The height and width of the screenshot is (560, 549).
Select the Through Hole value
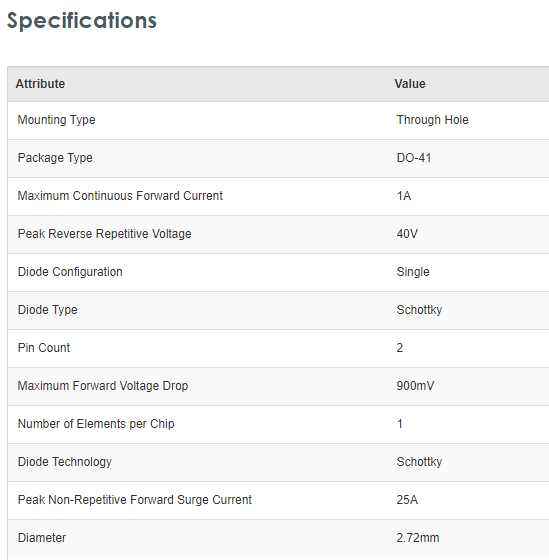point(432,120)
